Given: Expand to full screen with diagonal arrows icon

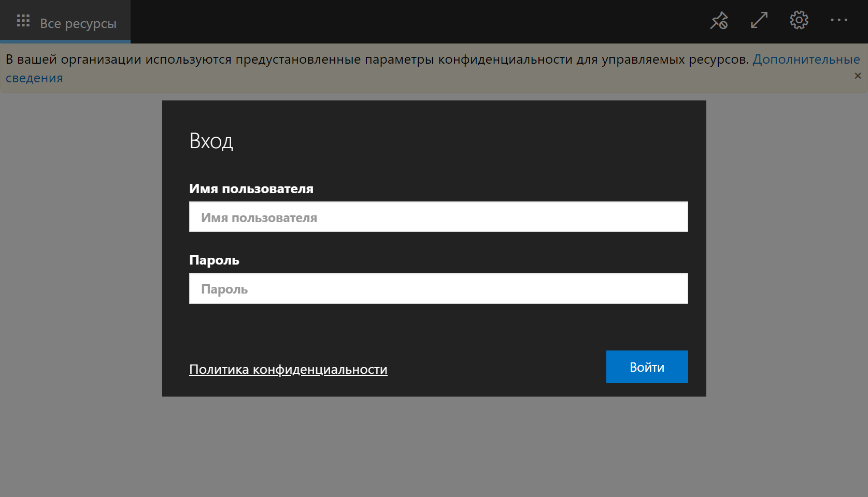Looking at the screenshot, I should [759, 21].
